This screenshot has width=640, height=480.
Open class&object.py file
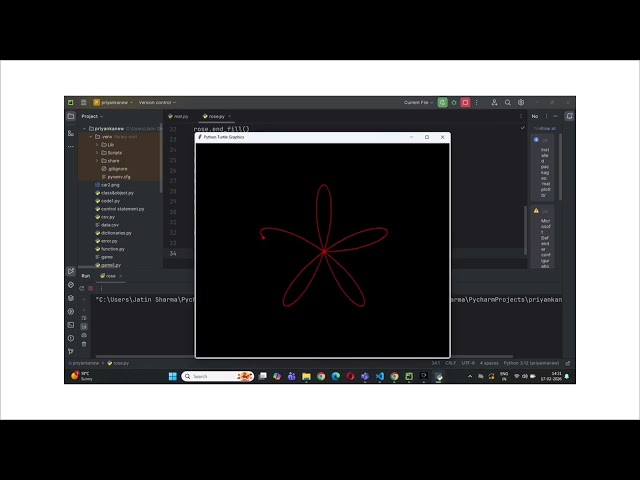(x=114, y=193)
